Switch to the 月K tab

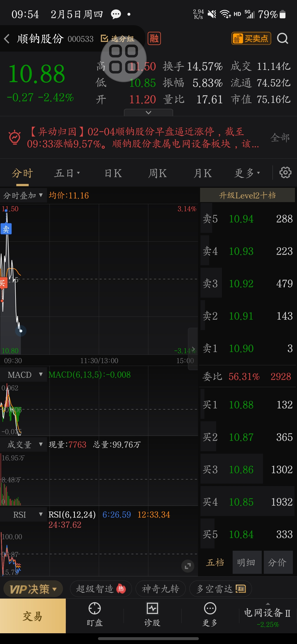[203, 173]
